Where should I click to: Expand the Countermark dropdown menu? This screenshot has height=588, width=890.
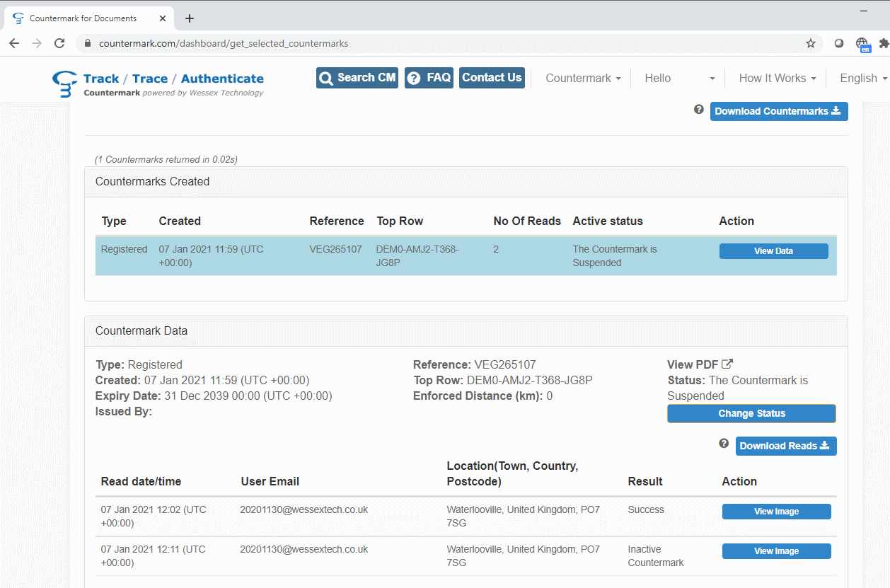[583, 78]
